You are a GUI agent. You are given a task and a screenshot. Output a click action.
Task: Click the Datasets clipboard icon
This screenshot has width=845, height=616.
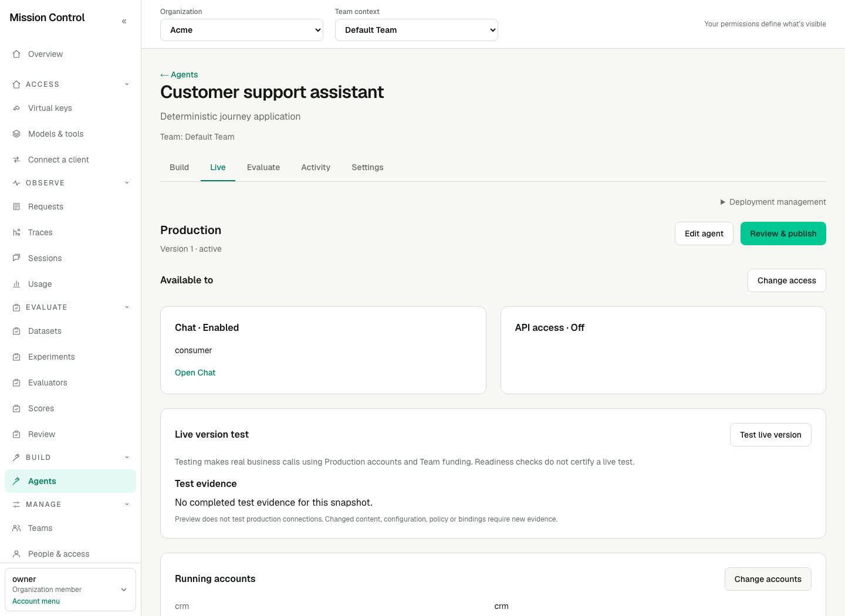[16, 331]
